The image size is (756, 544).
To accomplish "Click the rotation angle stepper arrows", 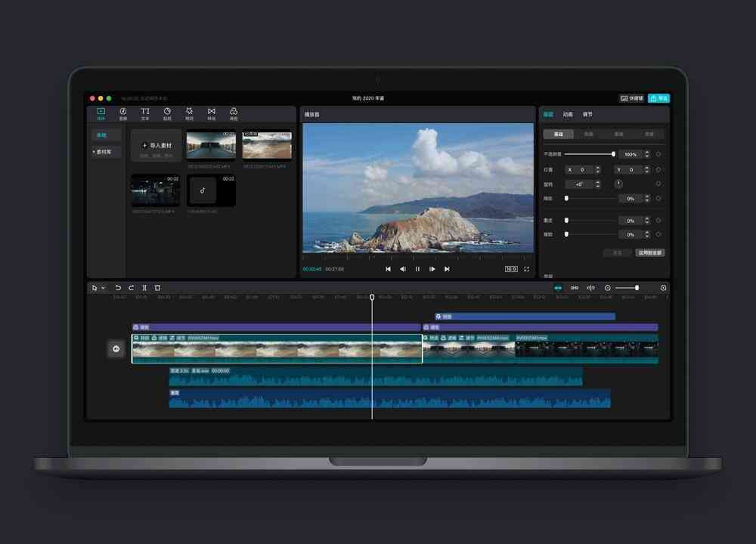I will click(x=598, y=184).
